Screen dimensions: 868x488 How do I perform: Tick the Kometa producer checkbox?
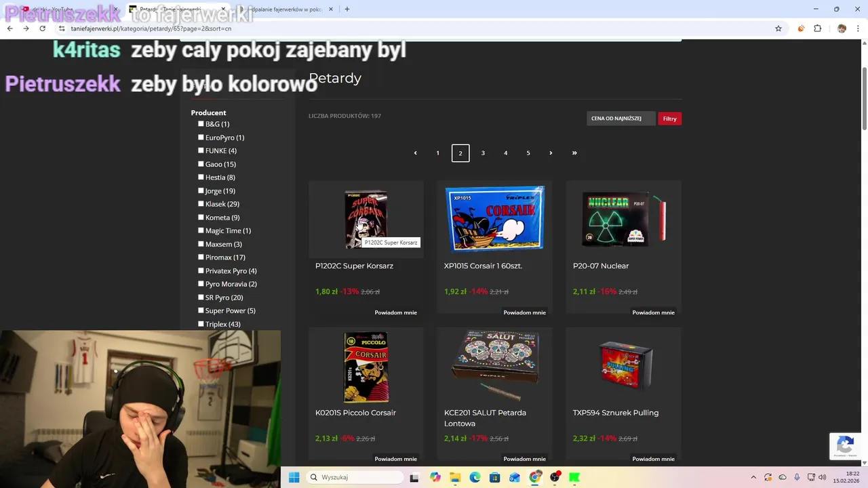tap(201, 217)
